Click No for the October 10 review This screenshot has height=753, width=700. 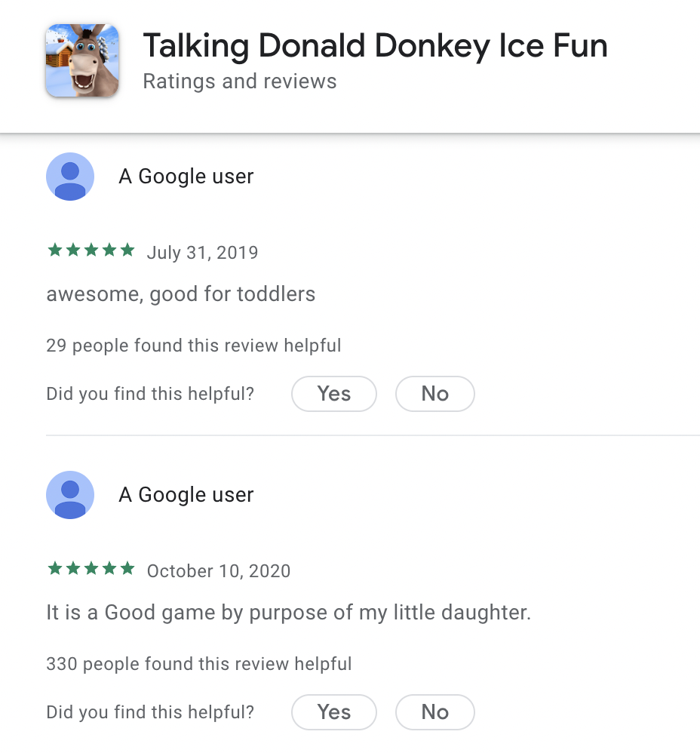434,712
